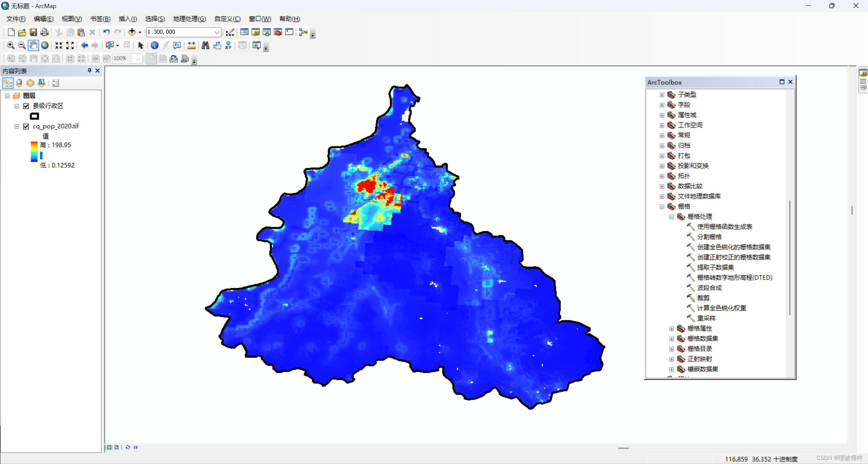The width and height of the screenshot is (868, 464).
Task: Click the Save document icon
Action: point(33,32)
